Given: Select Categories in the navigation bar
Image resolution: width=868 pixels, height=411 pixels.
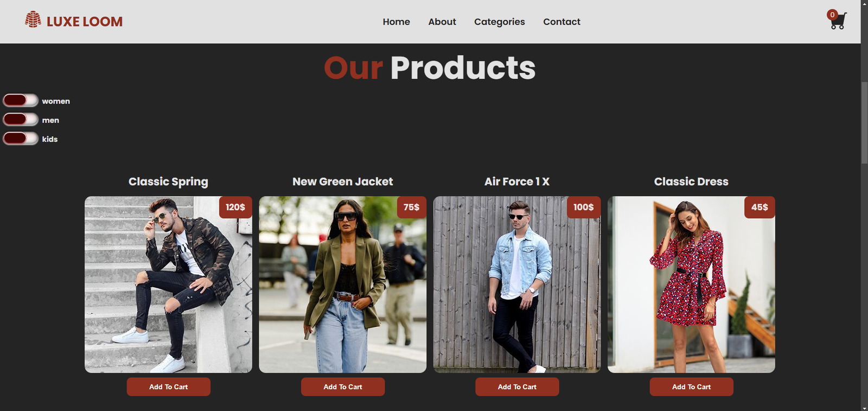Looking at the screenshot, I should tap(500, 22).
